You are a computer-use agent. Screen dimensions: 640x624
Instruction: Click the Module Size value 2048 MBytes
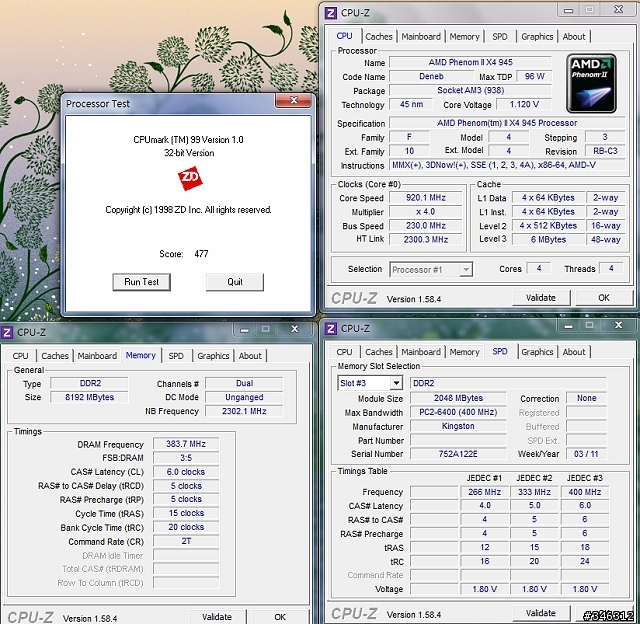point(458,398)
